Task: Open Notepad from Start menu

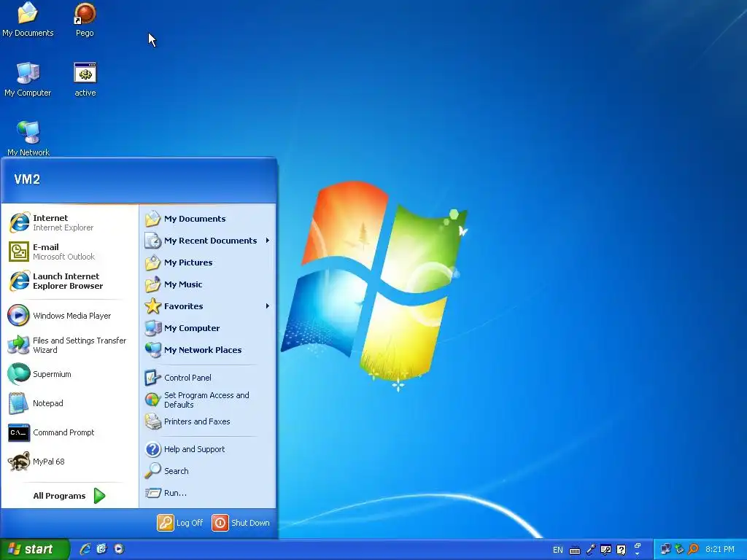Action: point(69,402)
